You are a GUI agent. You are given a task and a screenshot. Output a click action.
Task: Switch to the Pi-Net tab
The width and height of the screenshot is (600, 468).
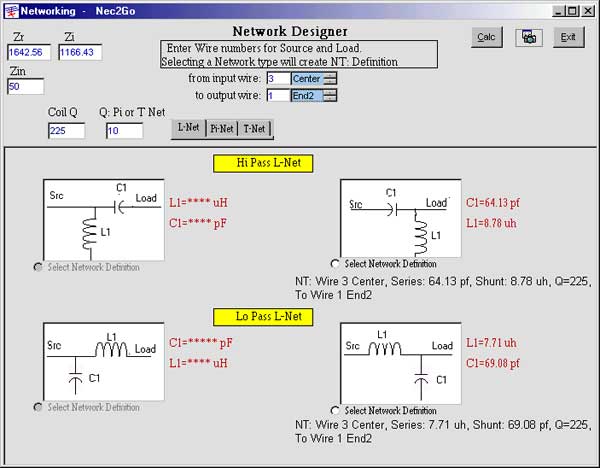pos(222,129)
